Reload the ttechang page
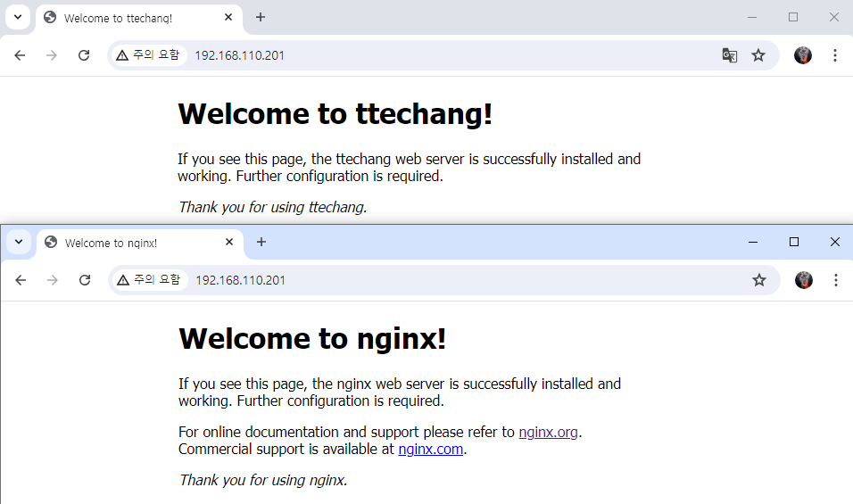 (x=84, y=55)
